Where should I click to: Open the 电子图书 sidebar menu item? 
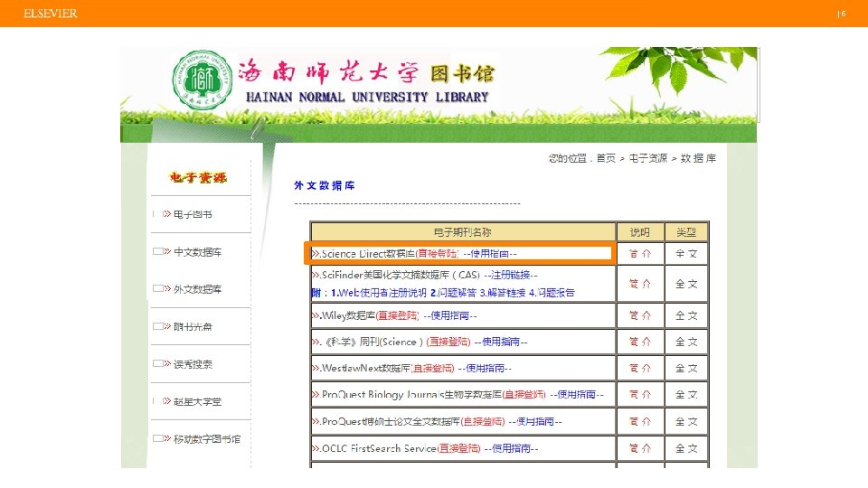coord(193,214)
